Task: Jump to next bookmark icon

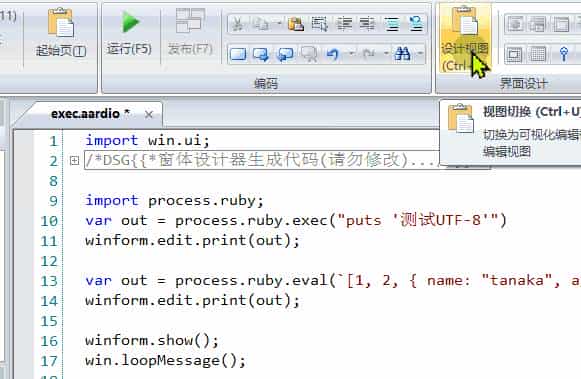Action: [261, 54]
